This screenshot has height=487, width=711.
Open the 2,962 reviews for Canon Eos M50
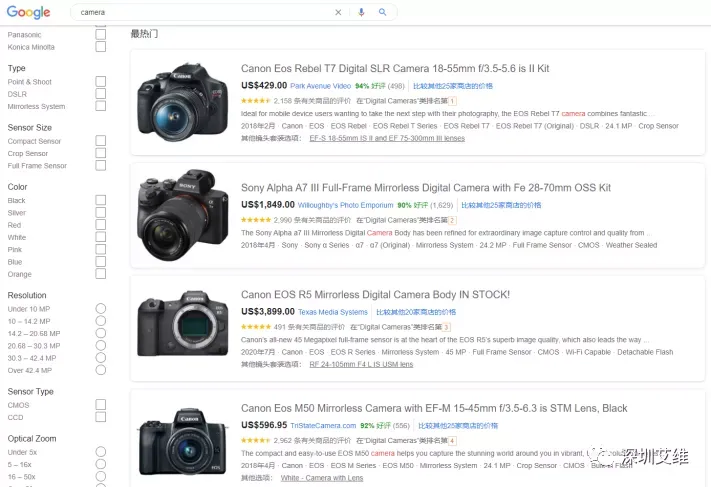pos(312,440)
